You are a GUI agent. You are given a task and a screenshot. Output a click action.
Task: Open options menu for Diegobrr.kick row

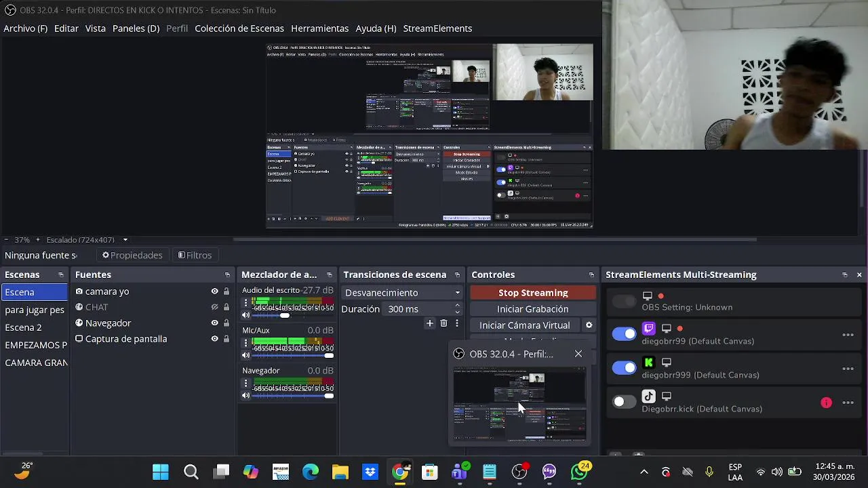pos(848,403)
